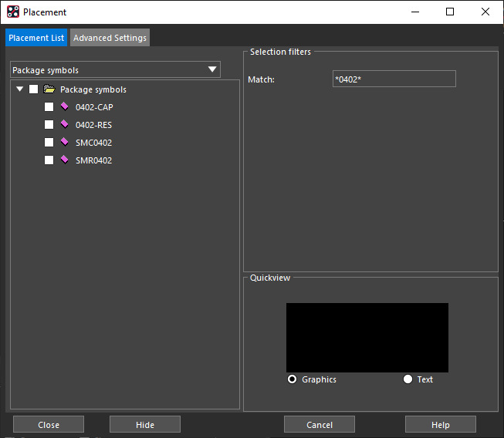Select the Text quickview radio button
This screenshot has height=438, width=504.
click(x=408, y=379)
